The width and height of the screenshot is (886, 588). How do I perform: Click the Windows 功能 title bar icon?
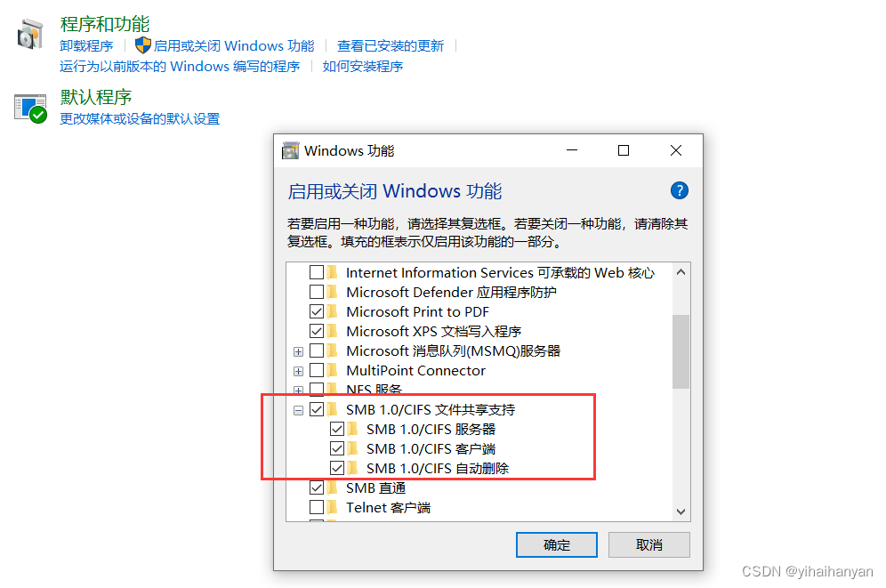290,151
